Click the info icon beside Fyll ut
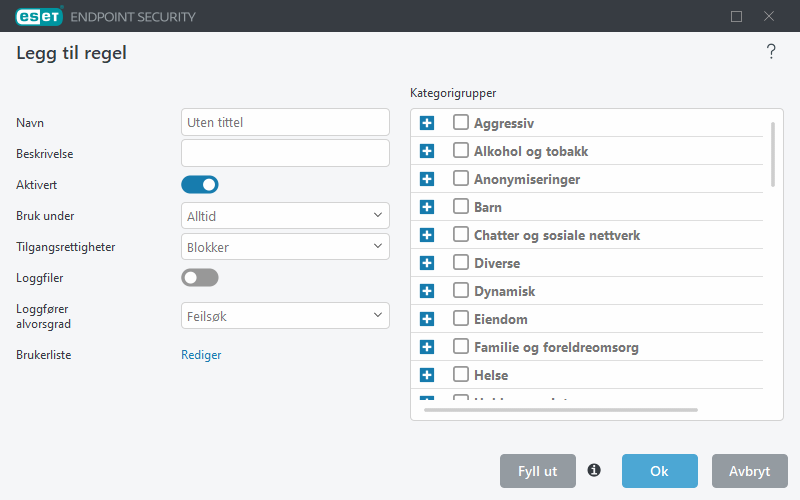The width and height of the screenshot is (800, 500). click(594, 470)
